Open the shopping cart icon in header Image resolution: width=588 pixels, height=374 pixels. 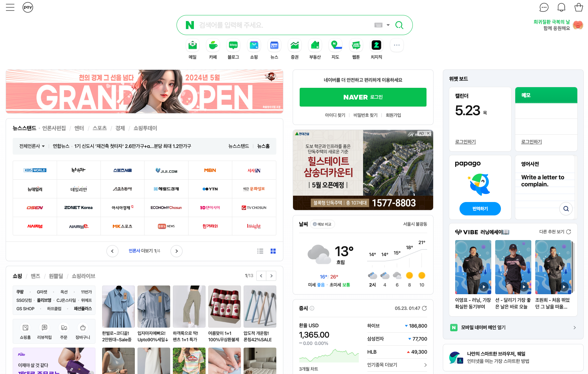pyautogui.click(x=579, y=7)
